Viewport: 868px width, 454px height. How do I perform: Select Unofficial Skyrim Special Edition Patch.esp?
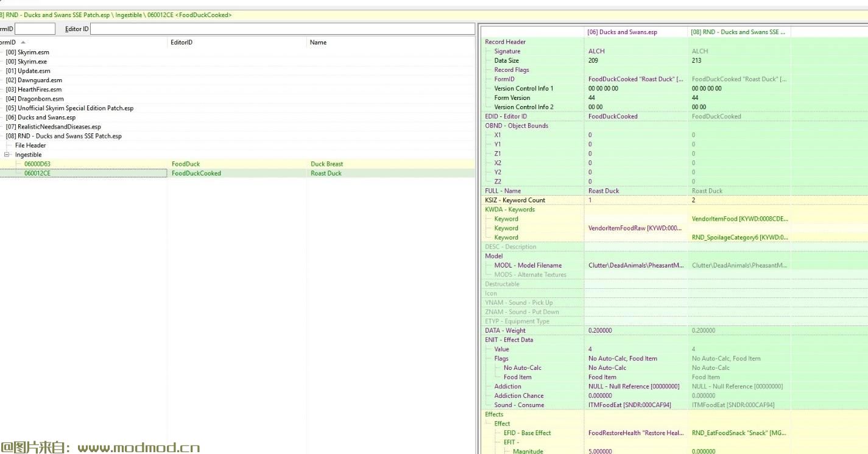69,108
